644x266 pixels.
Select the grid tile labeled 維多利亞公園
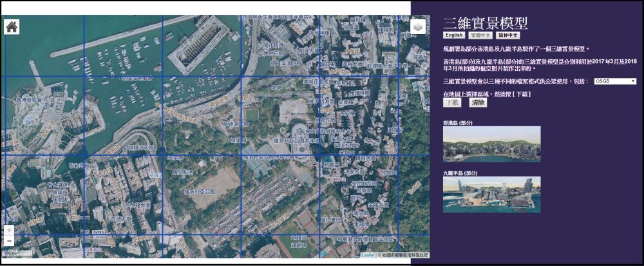tap(201, 193)
